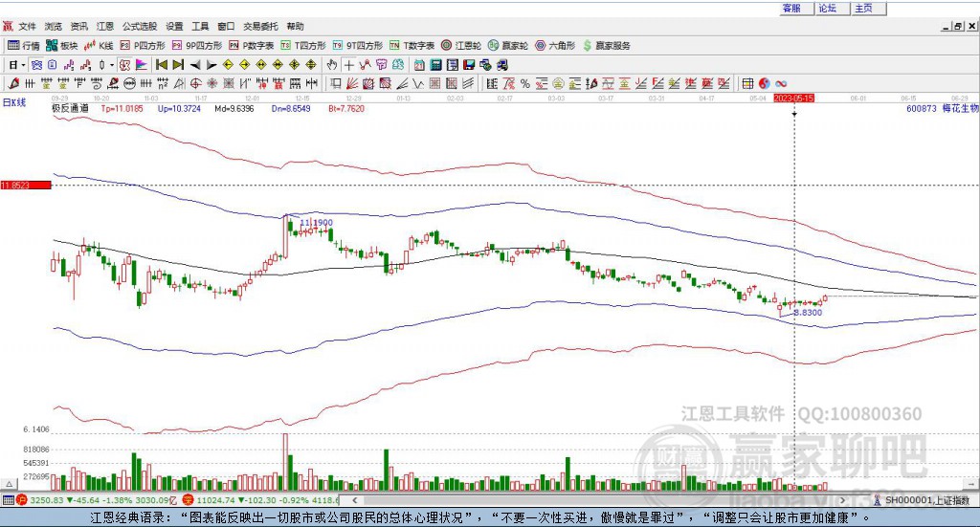Click the 2023-05-15 date marker
The height and width of the screenshot is (527, 980).
point(793,99)
